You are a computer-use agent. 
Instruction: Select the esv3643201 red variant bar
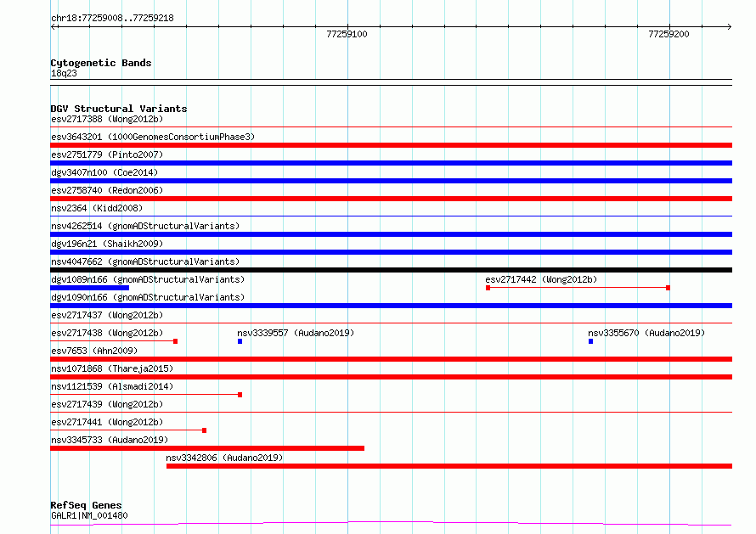coord(391,145)
